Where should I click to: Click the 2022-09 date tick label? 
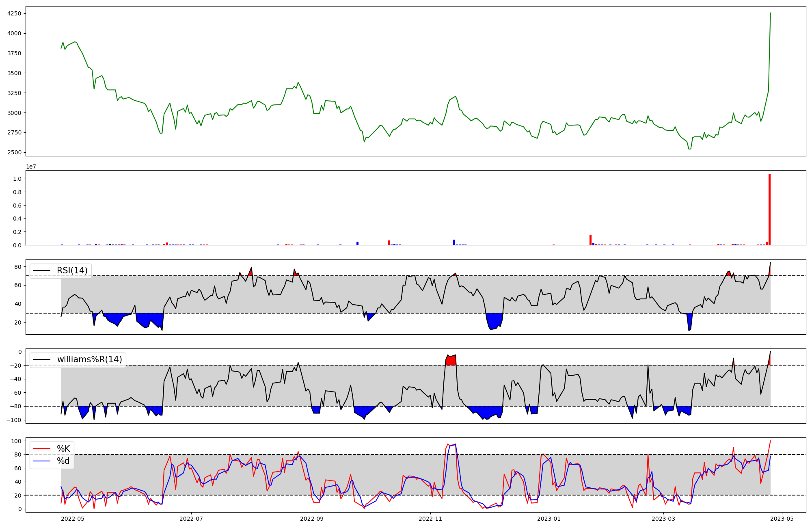point(312,518)
